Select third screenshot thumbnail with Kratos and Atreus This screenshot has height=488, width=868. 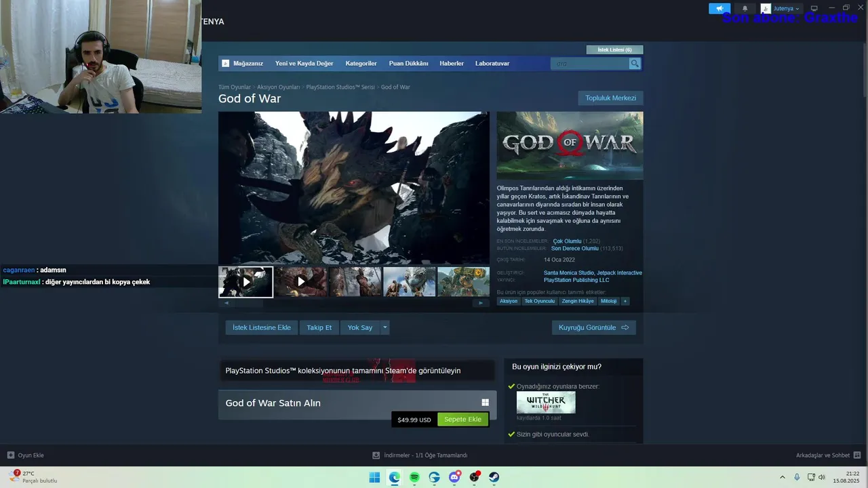coord(355,281)
